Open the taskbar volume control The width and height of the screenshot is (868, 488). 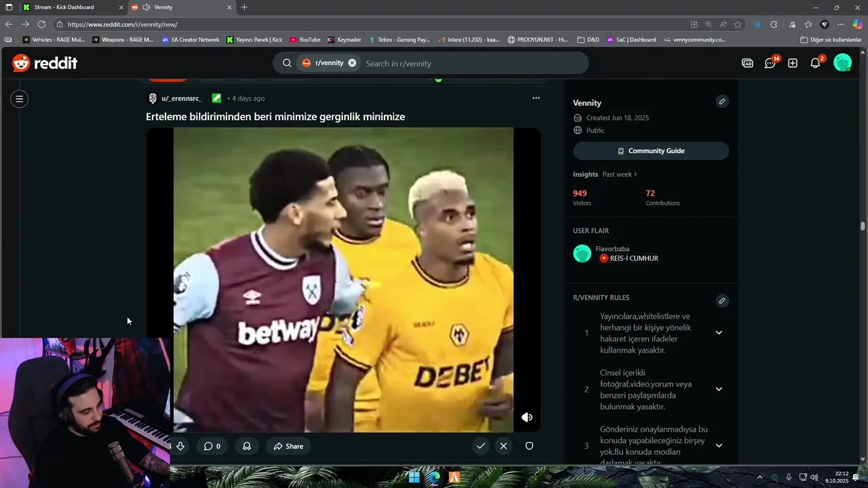[x=814, y=477]
